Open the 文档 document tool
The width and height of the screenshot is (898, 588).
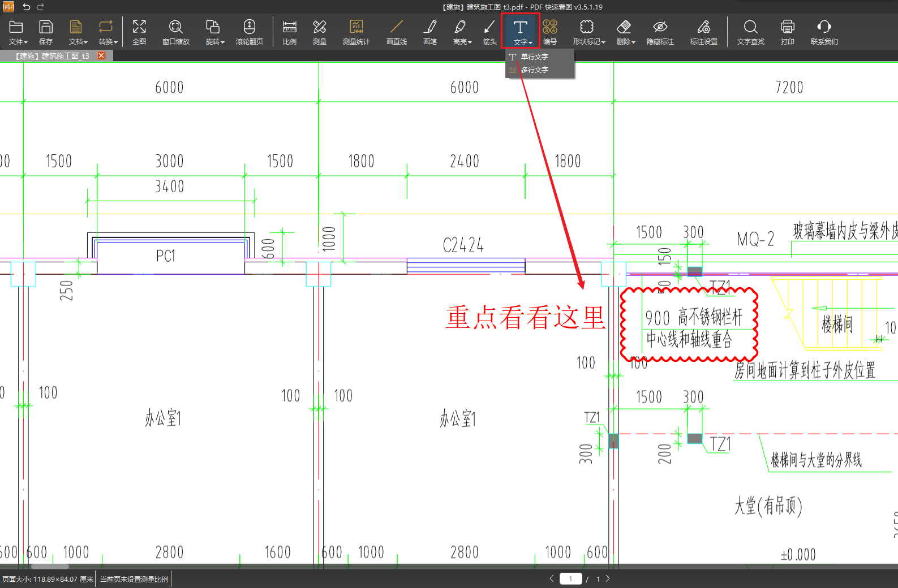[75, 27]
